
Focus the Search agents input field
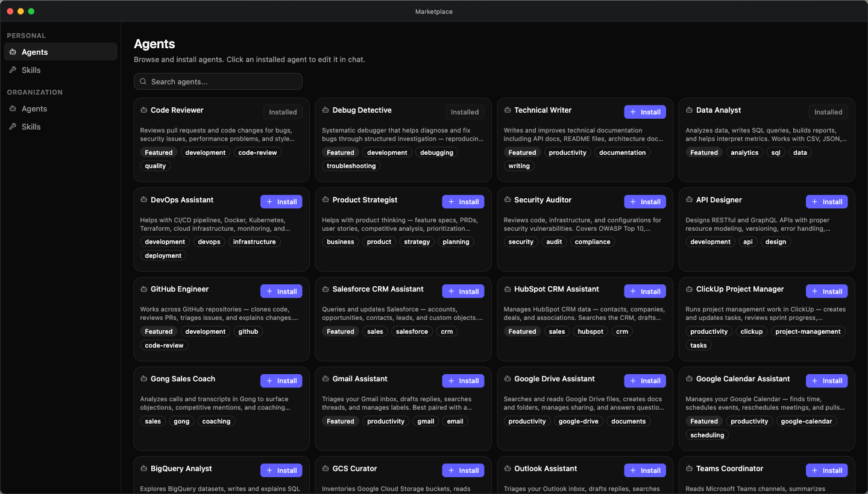click(x=218, y=81)
